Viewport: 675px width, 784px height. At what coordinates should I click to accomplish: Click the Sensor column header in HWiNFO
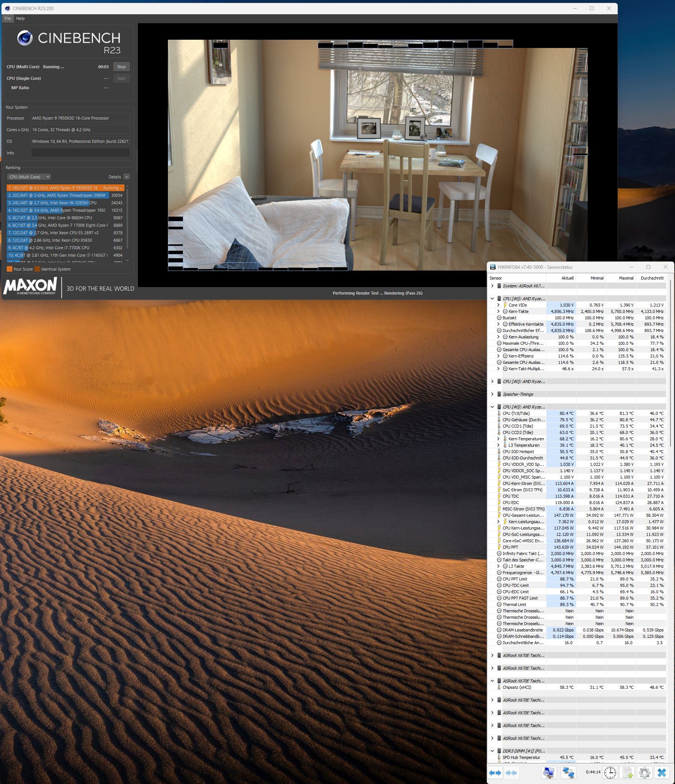[x=517, y=278]
